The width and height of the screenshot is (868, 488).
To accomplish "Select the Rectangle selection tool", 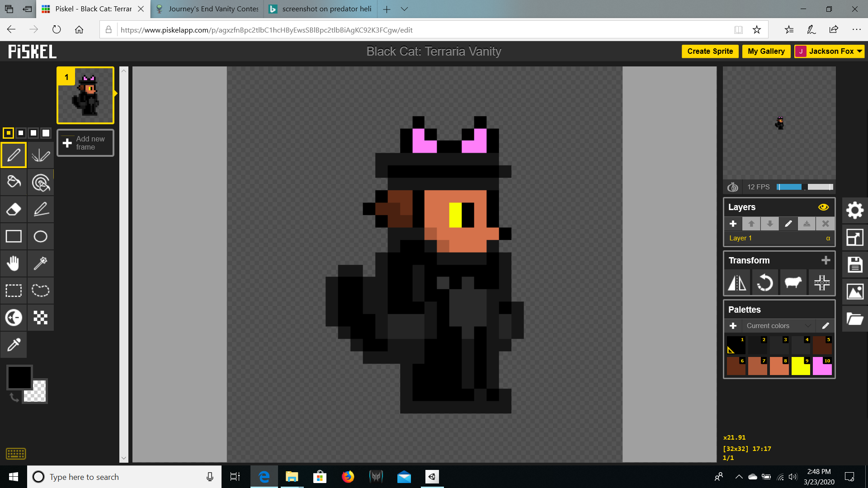I will point(14,291).
